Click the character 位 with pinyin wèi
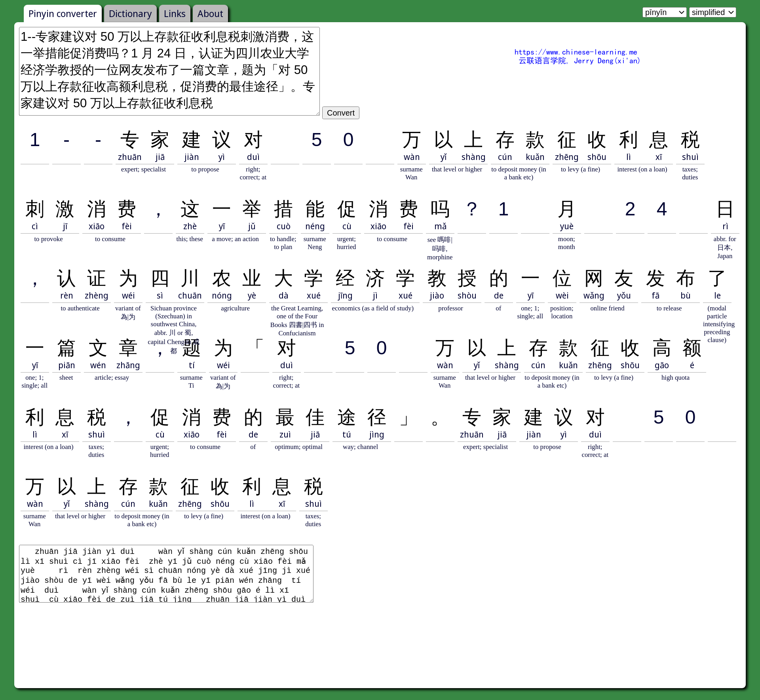 (x=562, y=279)
